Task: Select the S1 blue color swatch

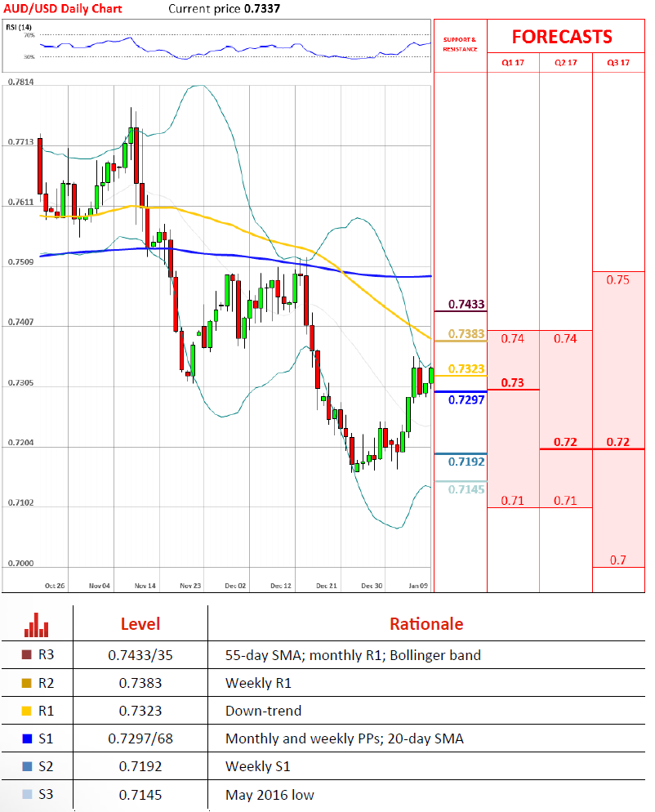Action: tap(28, 739)
